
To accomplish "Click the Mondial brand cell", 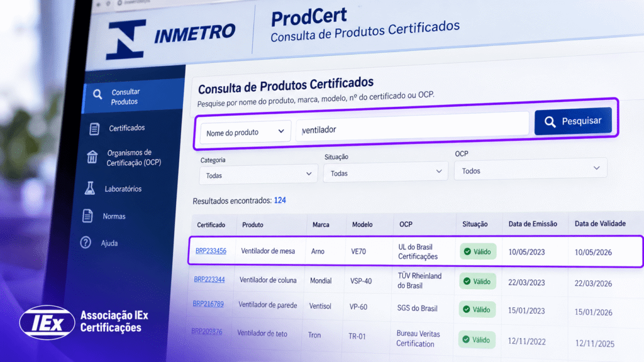I will tap(321, 281).
